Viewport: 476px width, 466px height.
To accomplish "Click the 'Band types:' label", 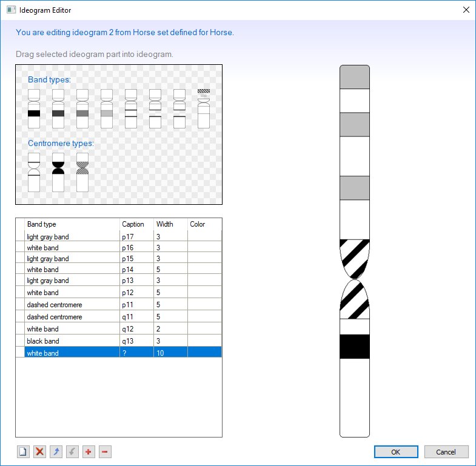I will coord(49,79).
